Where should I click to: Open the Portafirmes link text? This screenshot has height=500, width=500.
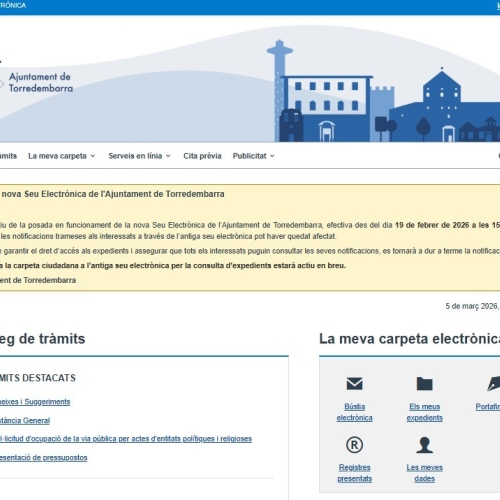coord(488,407)
